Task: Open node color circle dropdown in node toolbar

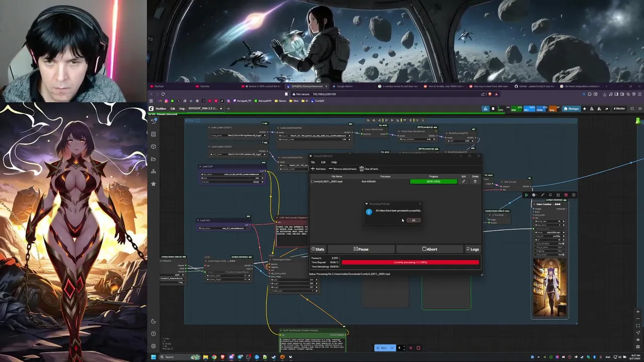Action: (535, 195)
